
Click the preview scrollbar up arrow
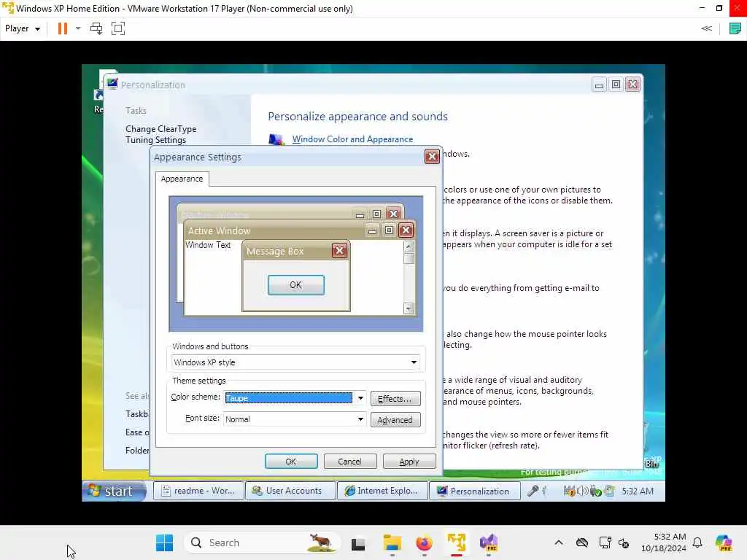(x=409, y=246)
